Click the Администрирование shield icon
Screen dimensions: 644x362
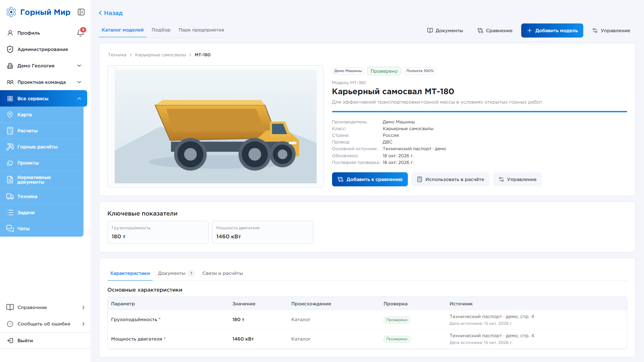[10, 49]
